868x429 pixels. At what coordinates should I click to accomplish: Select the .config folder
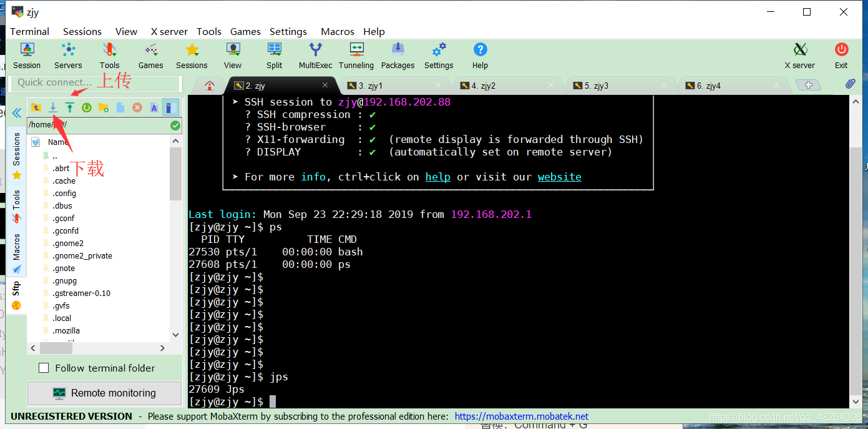point(64,194)
